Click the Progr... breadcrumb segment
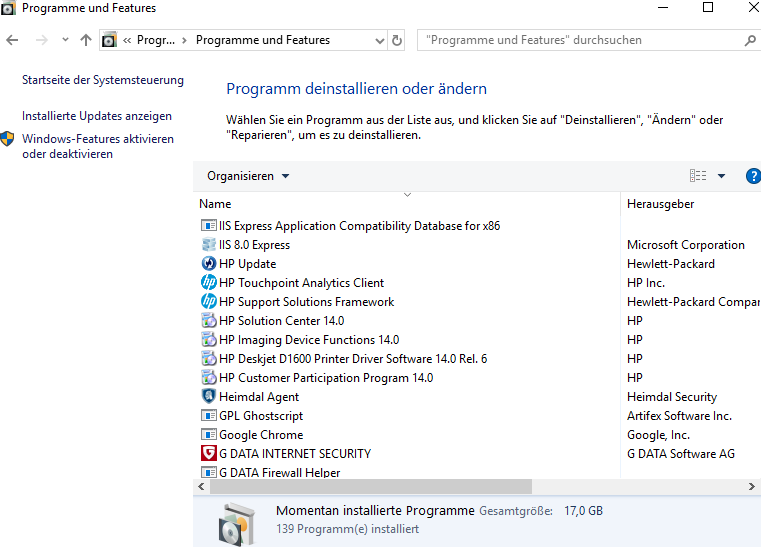761x547 pixels. pyautogui.click(x=156, y=40)
